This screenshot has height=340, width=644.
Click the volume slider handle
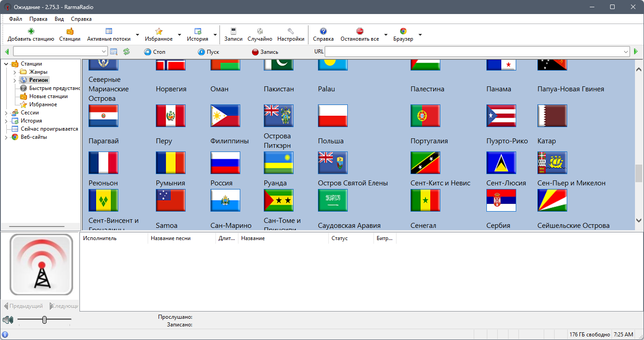pyautogui.click(x=44, y=320)
